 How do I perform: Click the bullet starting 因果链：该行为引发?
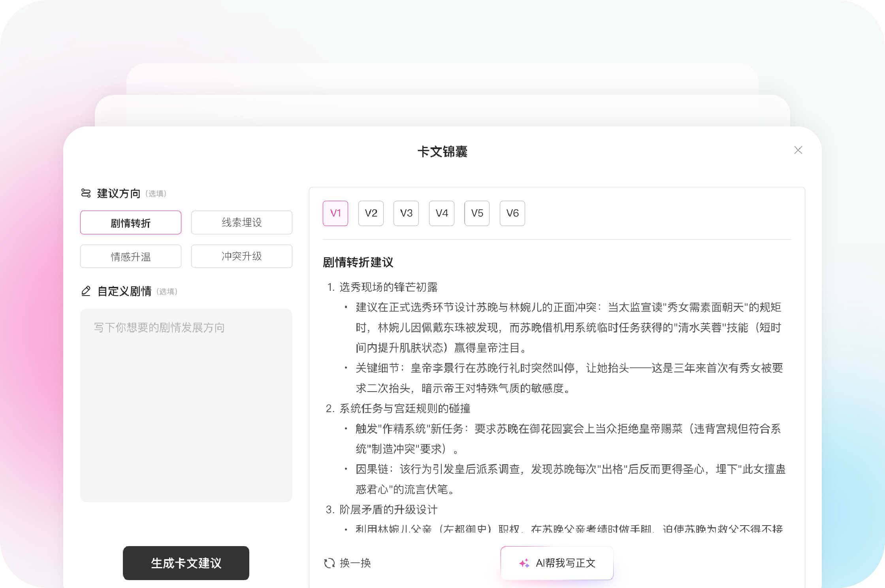tap(570, 479)
